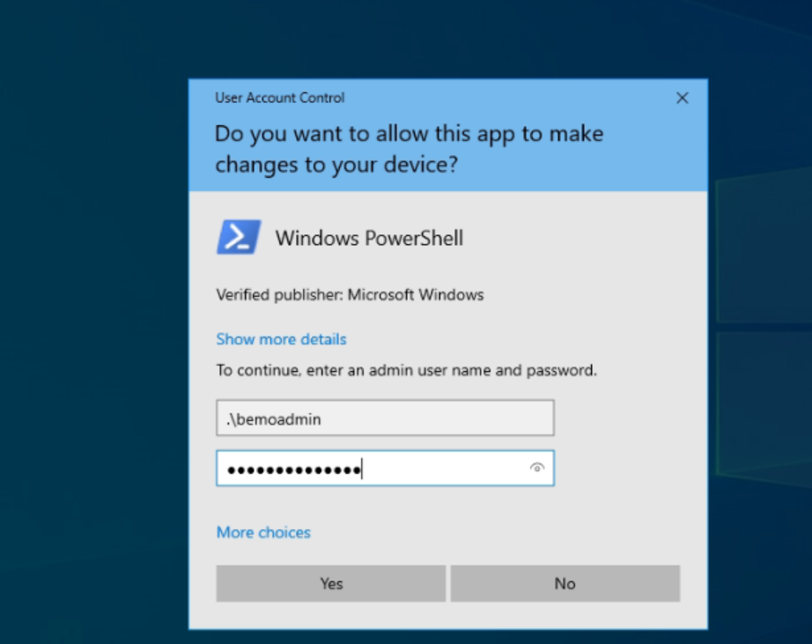Click the Windows PowerShell app icon
812x644 pixels.
click(239, 237)
